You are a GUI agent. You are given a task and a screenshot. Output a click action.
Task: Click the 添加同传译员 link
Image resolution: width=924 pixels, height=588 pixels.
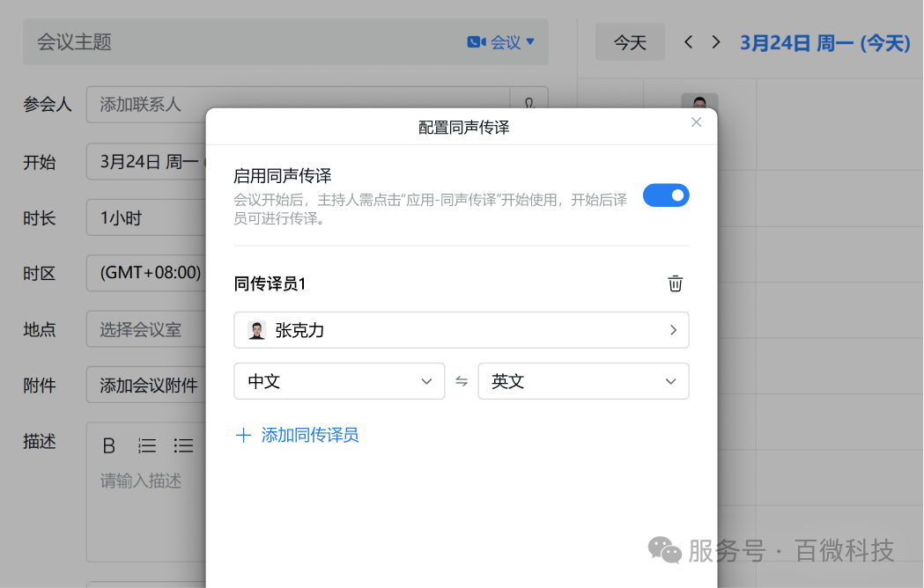(x=308, y=435)
